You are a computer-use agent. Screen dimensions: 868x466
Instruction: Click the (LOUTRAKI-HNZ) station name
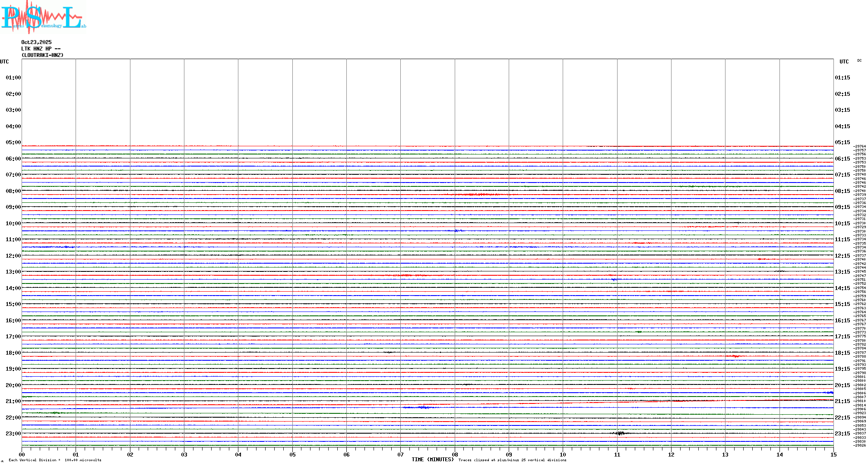pos(42,55)
